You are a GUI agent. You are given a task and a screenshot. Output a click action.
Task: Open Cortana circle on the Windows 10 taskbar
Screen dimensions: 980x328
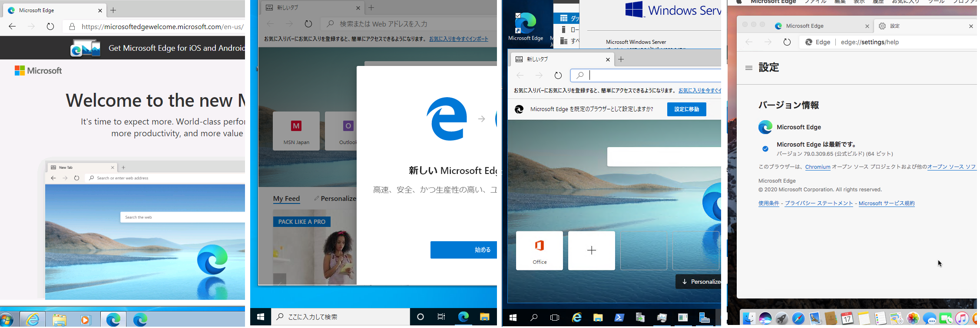pyautogui.click(x=420, y=317)
